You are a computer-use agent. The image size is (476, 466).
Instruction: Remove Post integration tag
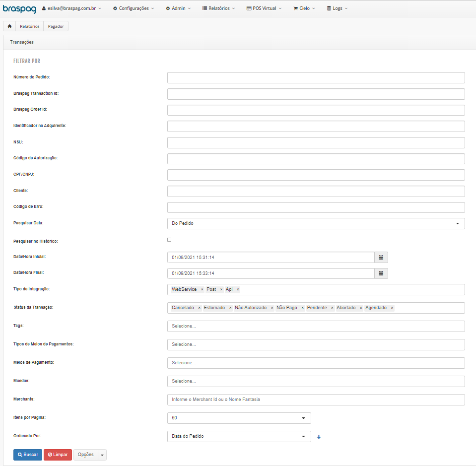[221, 290]
